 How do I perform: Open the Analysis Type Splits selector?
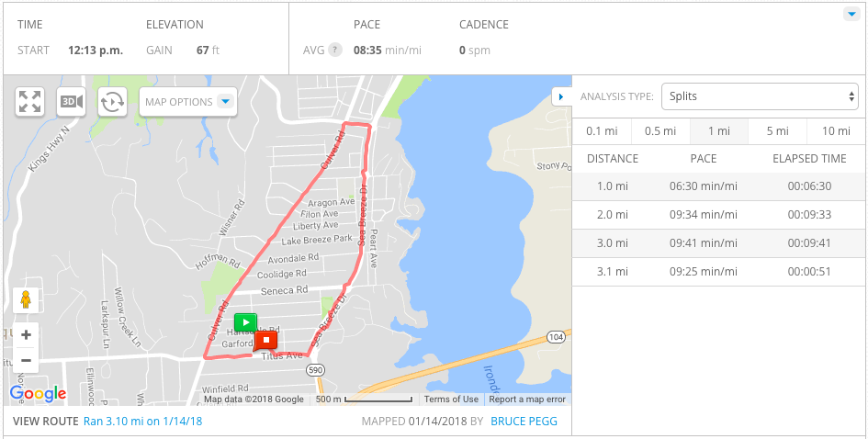pos(761,96)
